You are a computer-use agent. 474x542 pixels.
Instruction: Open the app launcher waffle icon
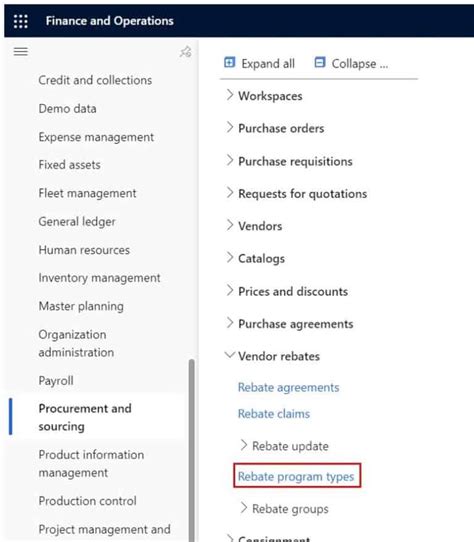point(21,21)
